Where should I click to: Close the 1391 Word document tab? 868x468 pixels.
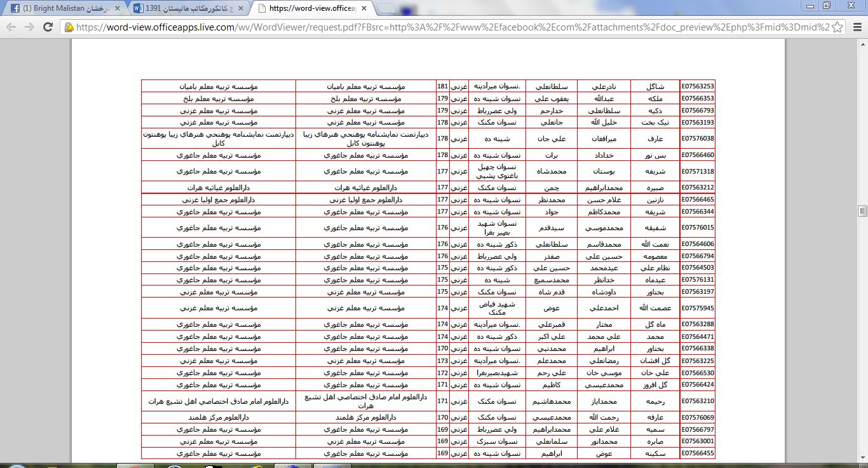240,9
